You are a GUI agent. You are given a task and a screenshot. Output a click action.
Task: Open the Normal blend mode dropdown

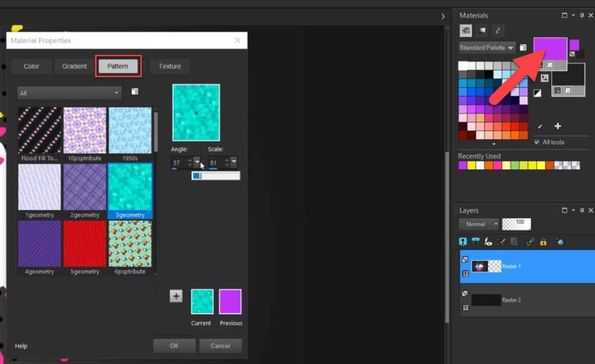click(478, 224)
